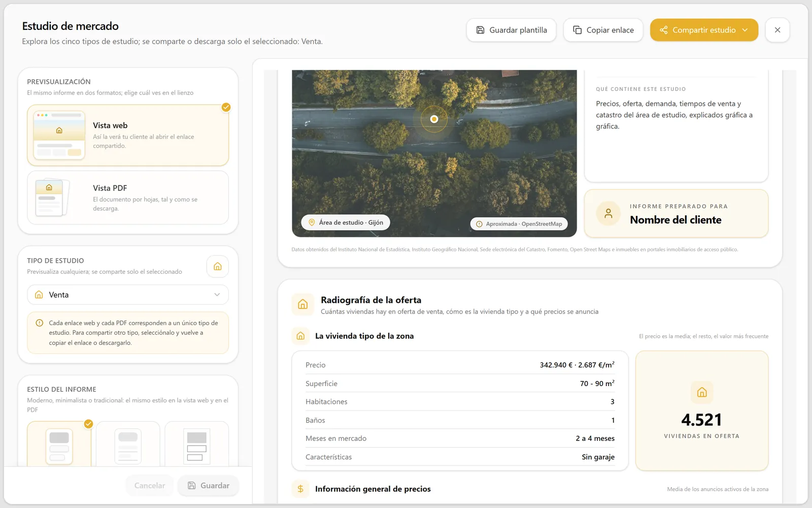Screen dimensions: 812x508
Task: Click the Guardar button
Action: click(208, 486)
